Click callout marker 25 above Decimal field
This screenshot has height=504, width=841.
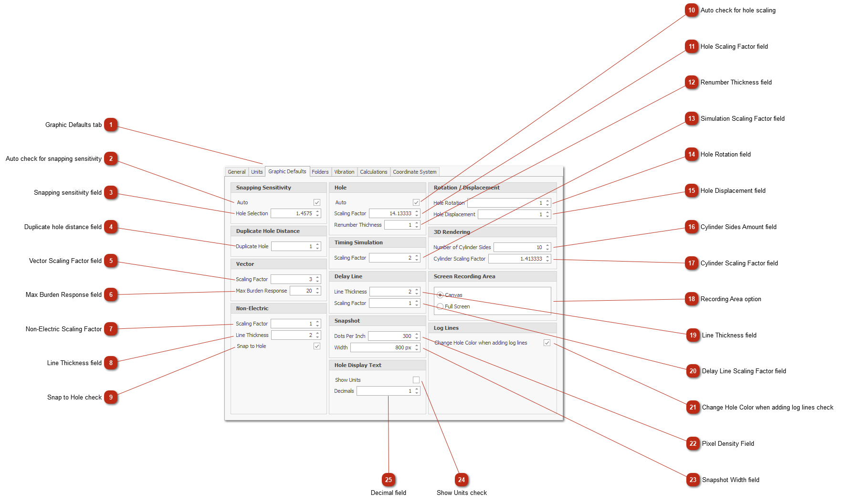(389, 480)
